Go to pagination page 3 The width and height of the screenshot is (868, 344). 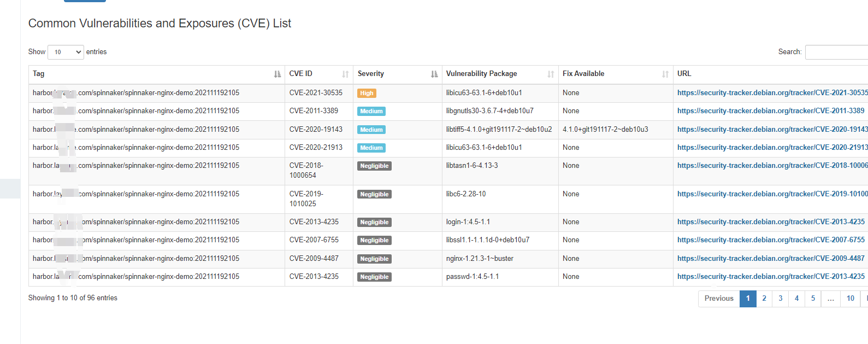tap(781, 299)
